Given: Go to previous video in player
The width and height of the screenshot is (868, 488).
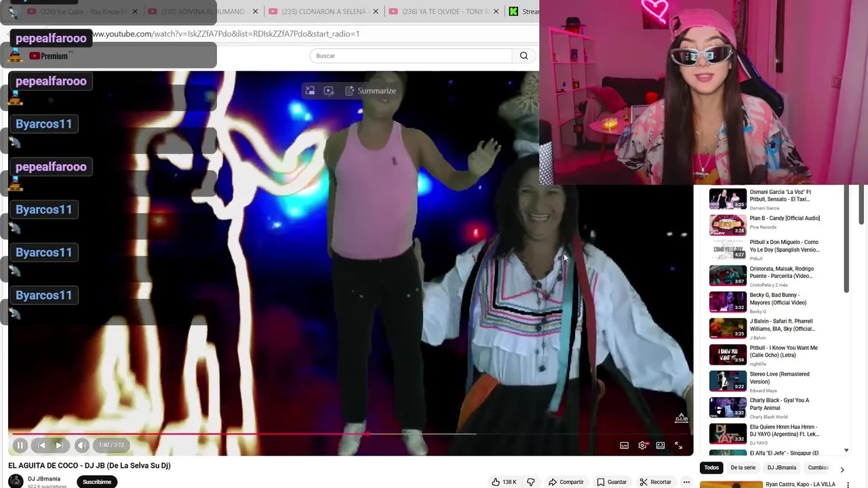Looking at the screenshot, I should click(41, 445).
